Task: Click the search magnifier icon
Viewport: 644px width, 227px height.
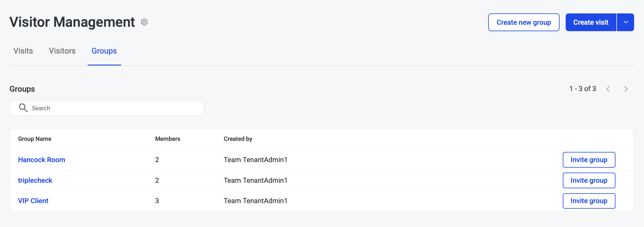Action: (x=23, y=108)
